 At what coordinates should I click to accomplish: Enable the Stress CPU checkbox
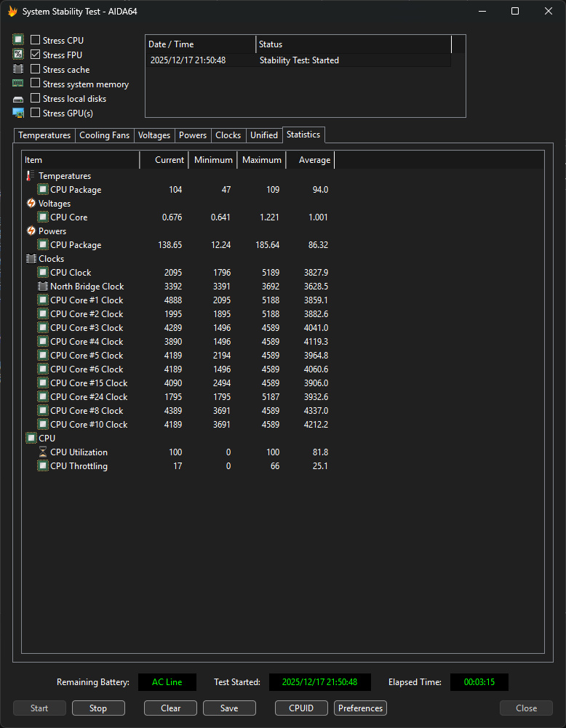coord(36,40)
